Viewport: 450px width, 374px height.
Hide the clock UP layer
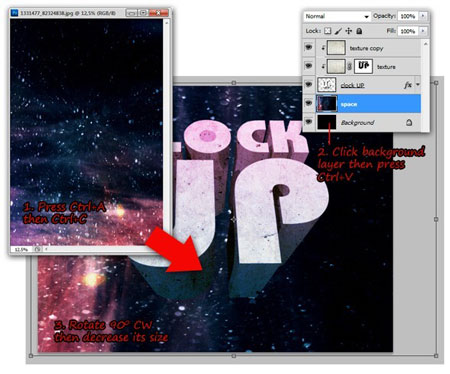(309, 85)
